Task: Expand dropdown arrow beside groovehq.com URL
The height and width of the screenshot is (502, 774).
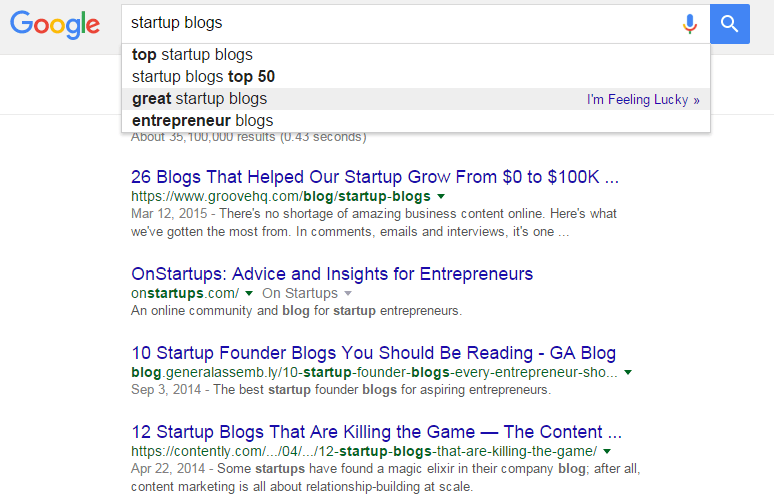Action: (x=441, y=196)
